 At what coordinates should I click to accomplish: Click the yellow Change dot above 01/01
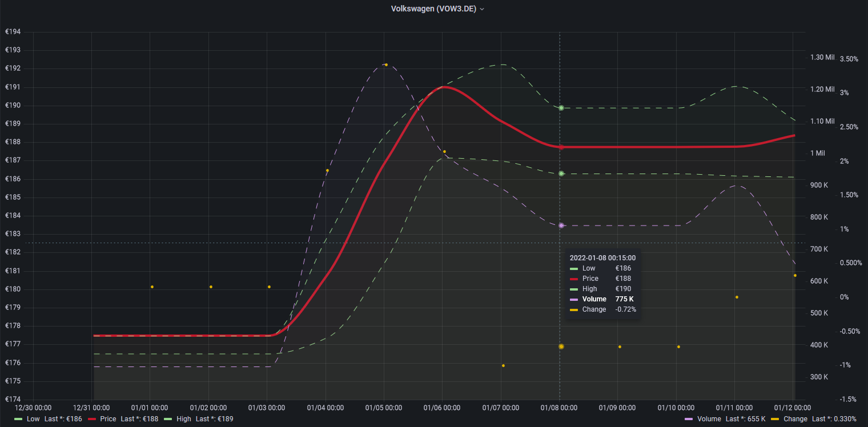click(x=152, y=287)
